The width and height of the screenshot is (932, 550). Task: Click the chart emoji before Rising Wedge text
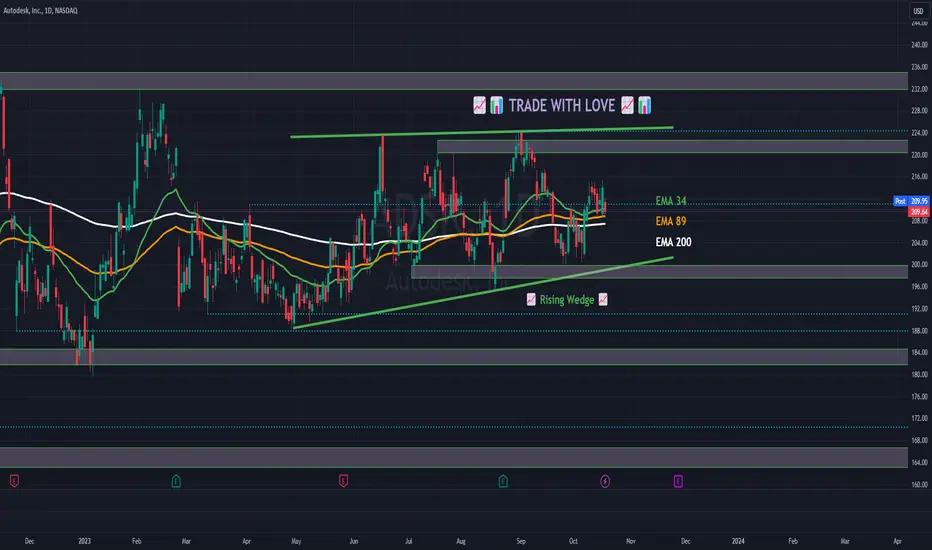point(531,300)
